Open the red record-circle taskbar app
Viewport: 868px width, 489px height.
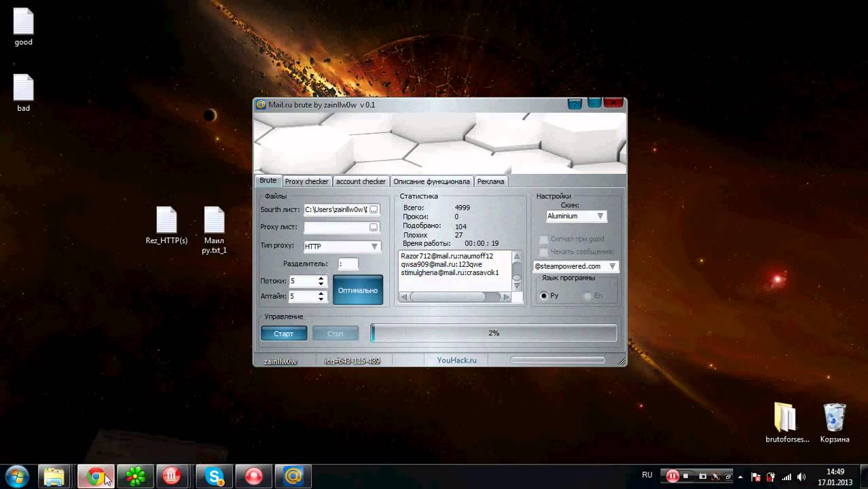point(253,476)
